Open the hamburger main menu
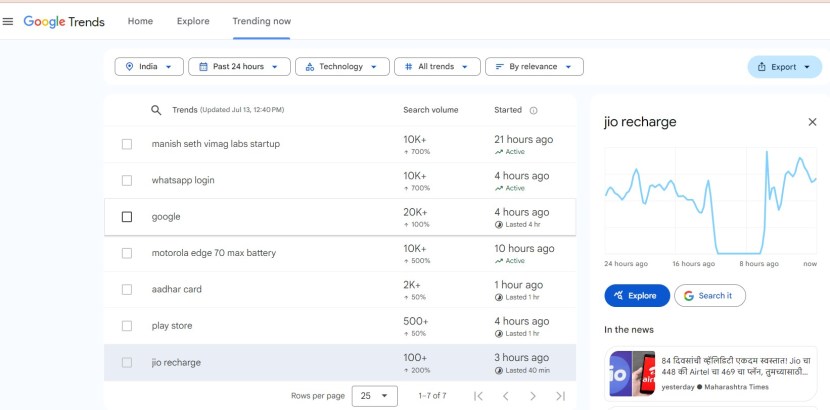830x410 pixels. pyautogui.click(x=7, y=22)
